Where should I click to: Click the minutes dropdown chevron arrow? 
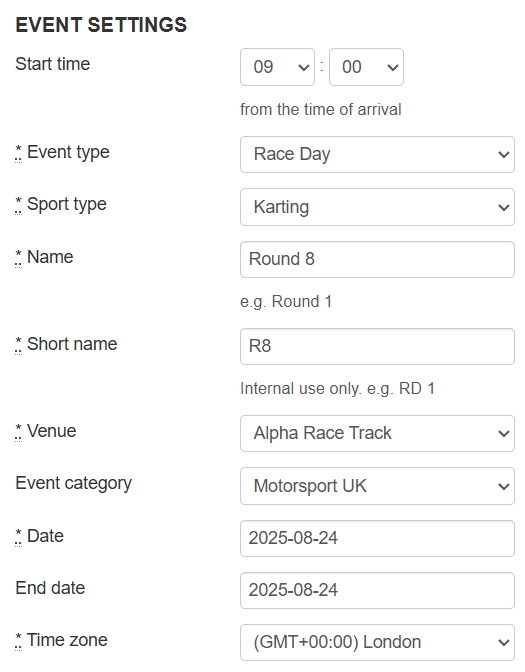[393, 68]
